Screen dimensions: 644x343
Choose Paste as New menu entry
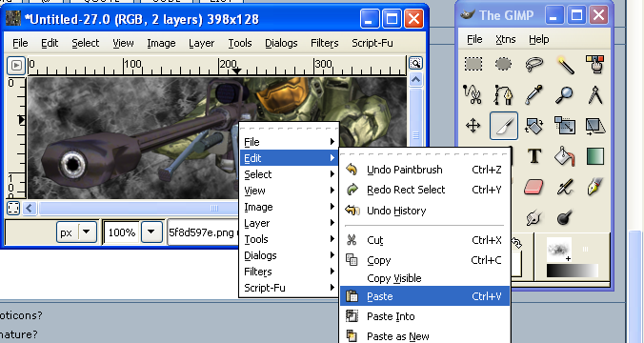[425, 336]
